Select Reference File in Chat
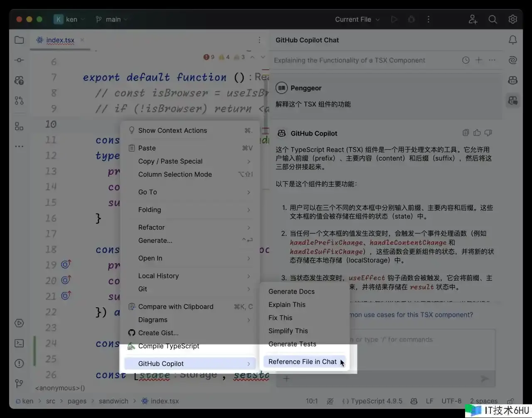 [x=305, y=362]
